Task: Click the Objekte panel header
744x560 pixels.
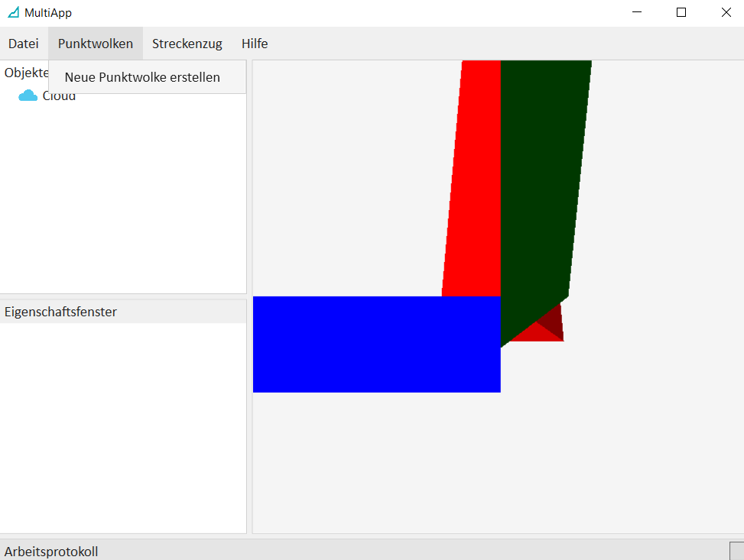Action: [x=23, y=73]
